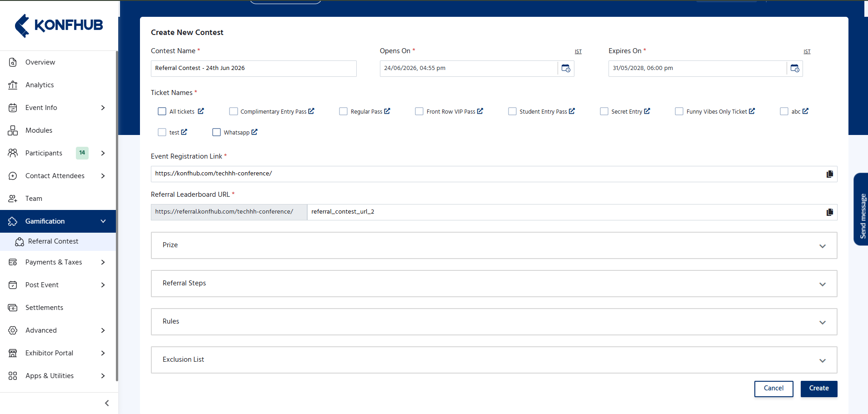The height and width of the screenshot is (414, 868).
Task: Expand Event Info submenu arrow
Action: point(103,108)
